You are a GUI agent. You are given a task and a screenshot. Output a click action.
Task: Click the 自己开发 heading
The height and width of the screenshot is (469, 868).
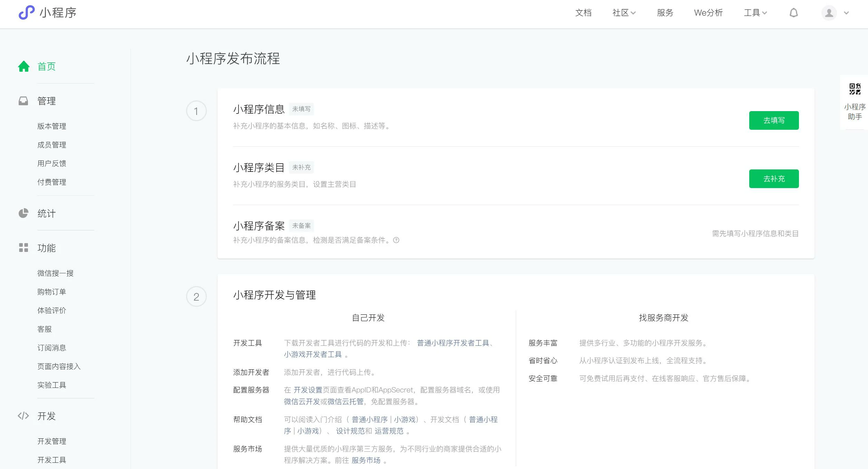[368, 317]
